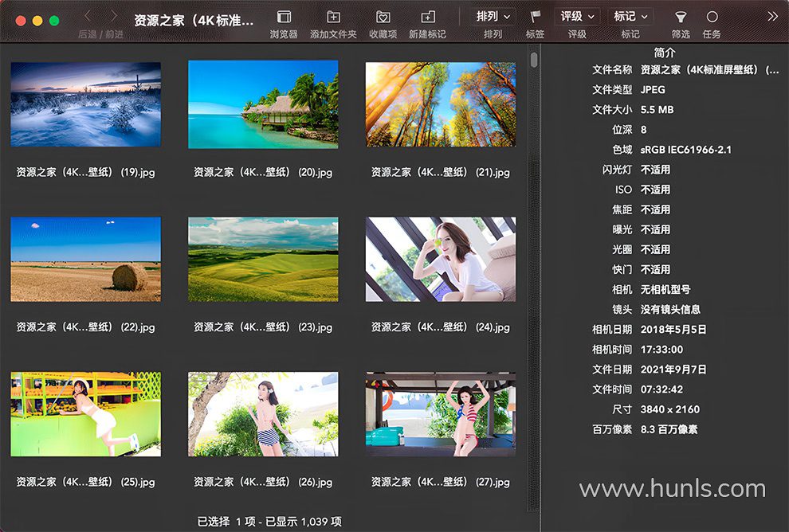Go forward with the right arrow

click(x=115, y=16)
